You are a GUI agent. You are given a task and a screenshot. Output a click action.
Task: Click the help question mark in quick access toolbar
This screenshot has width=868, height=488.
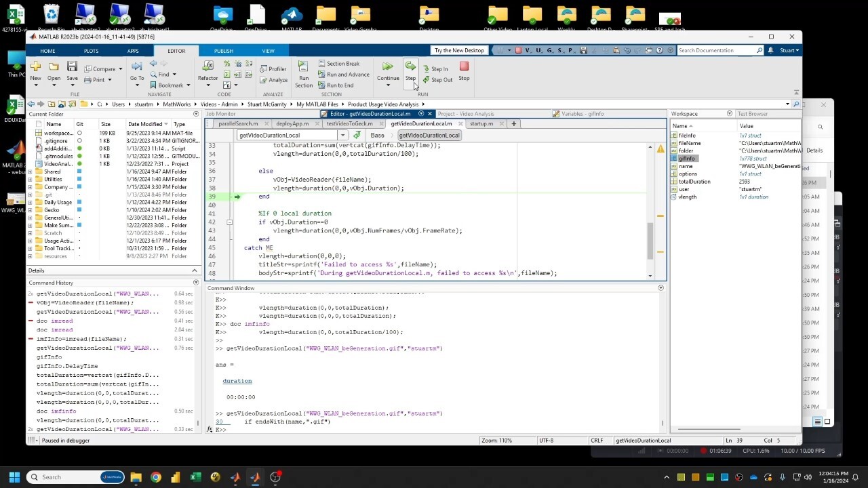click(659, 50)
